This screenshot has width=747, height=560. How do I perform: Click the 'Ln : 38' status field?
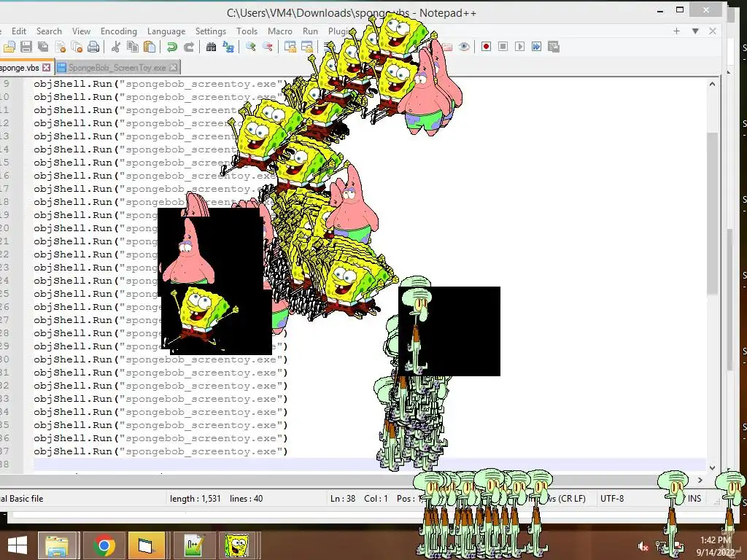343,499
